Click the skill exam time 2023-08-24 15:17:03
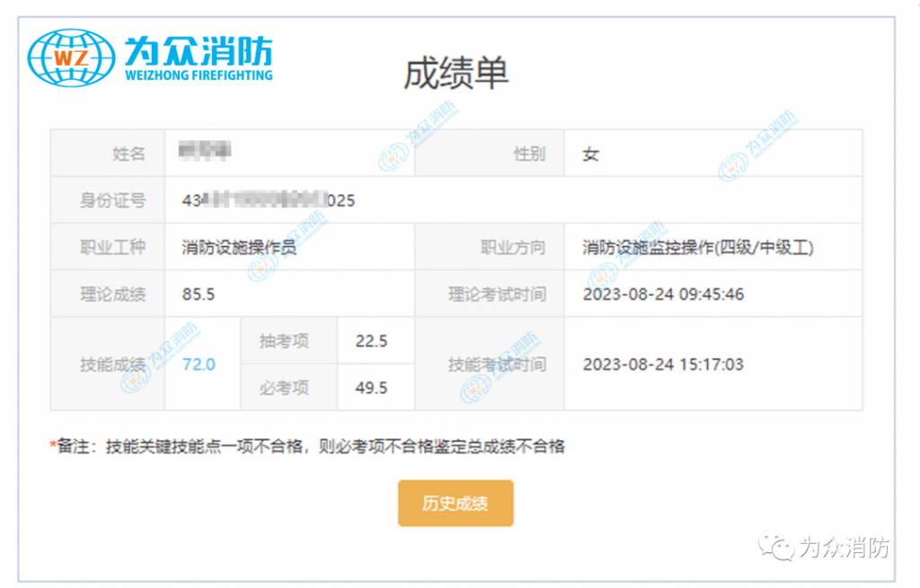 tap(663, 364)
